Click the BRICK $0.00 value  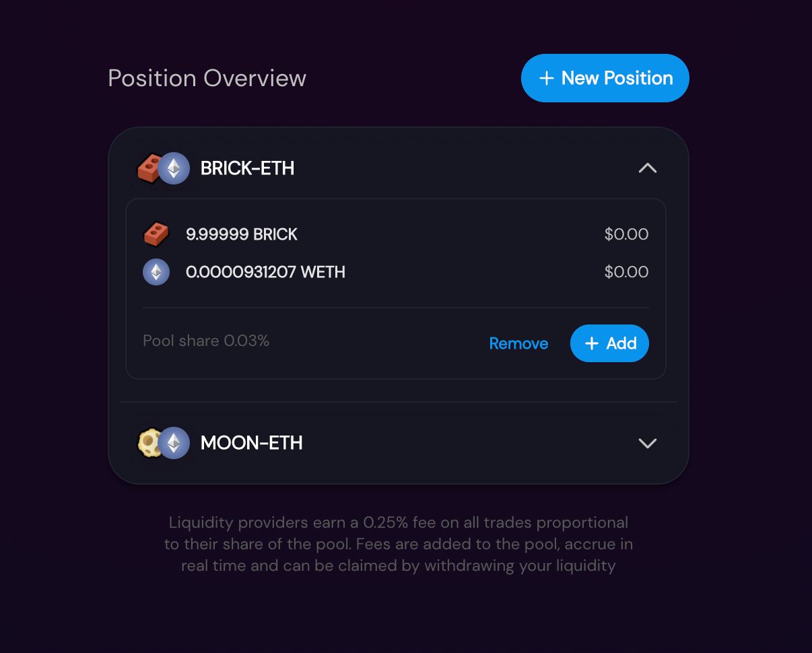(x=626, y=234)
